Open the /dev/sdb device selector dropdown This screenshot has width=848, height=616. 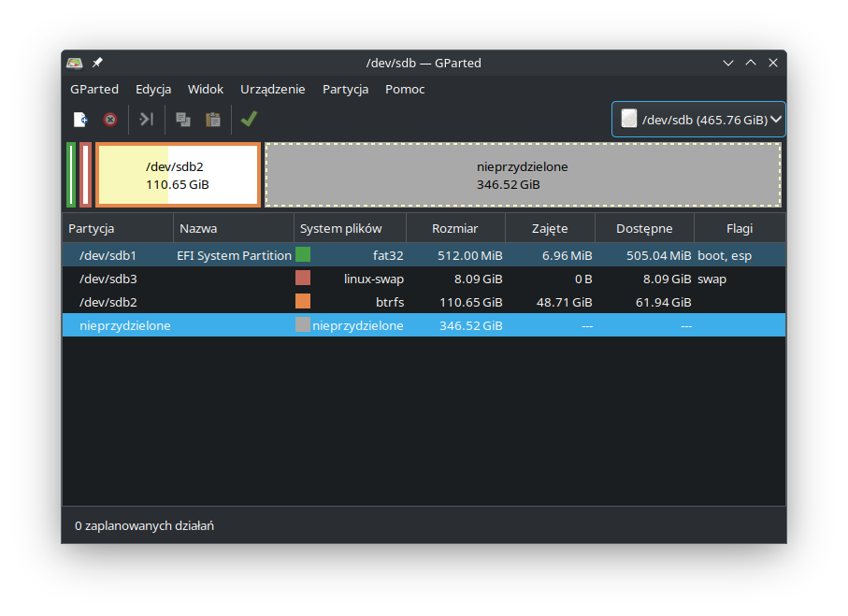698,120
